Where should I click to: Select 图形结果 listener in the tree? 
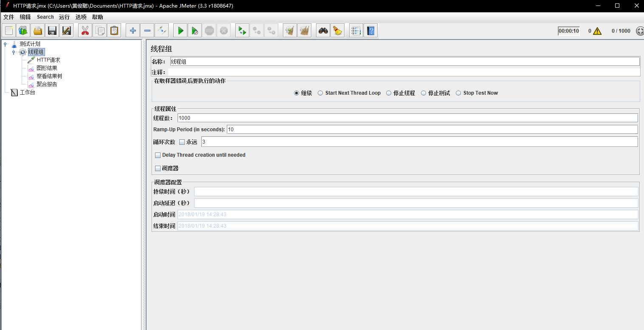click(47, 68)
